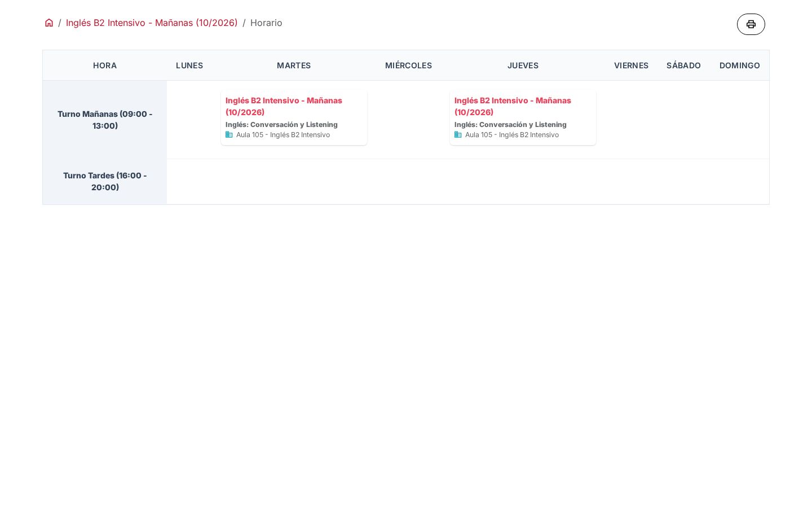812x508 pixels.
Task: Click Turno Mañanas (09:00 - 13:00) row label
Action: click(105, 120)
